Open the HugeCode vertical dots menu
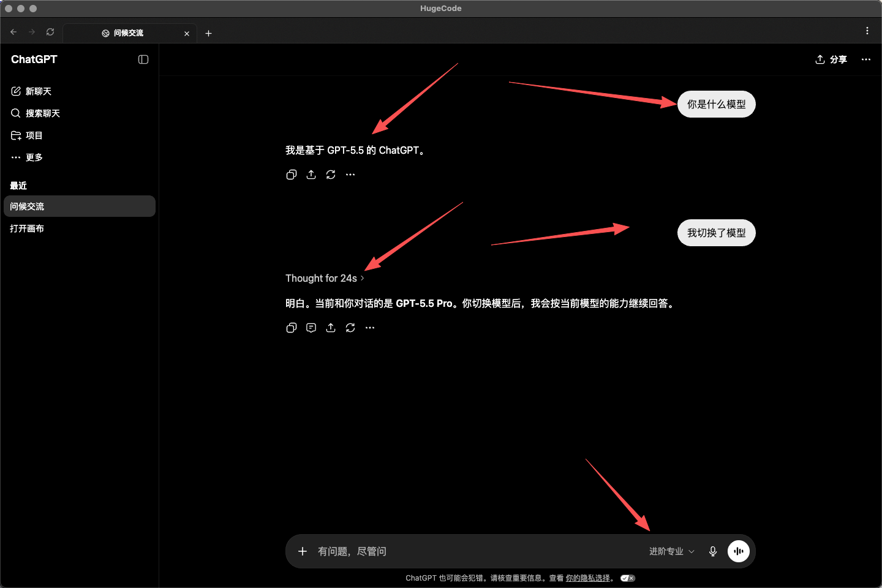Screen dimensions: 882x588 867,31
